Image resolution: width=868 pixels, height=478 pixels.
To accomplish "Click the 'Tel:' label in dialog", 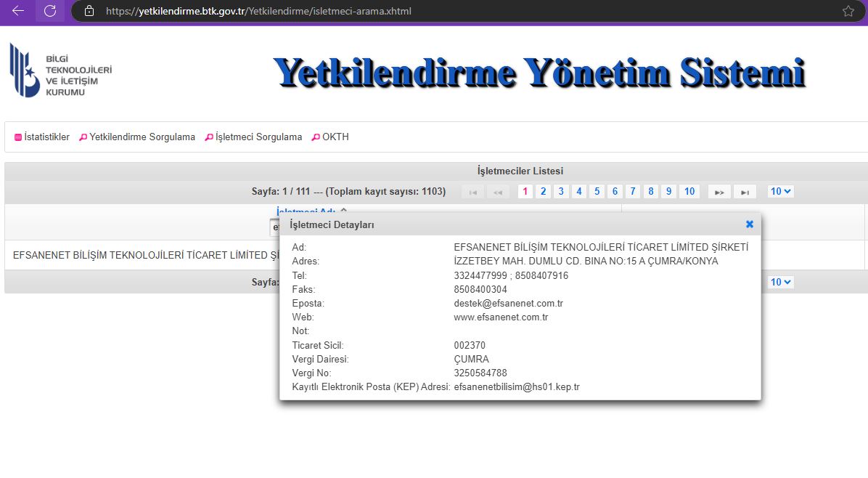I will 300,276.
